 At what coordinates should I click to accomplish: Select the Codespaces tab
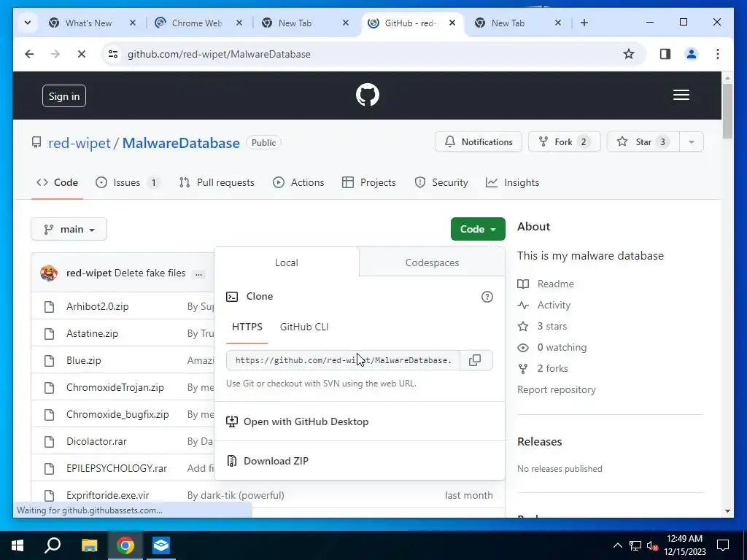[432, 262]
